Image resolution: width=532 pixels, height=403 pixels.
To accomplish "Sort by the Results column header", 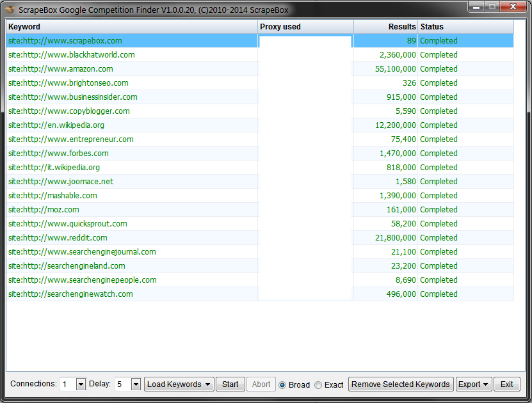I will 386,27.
